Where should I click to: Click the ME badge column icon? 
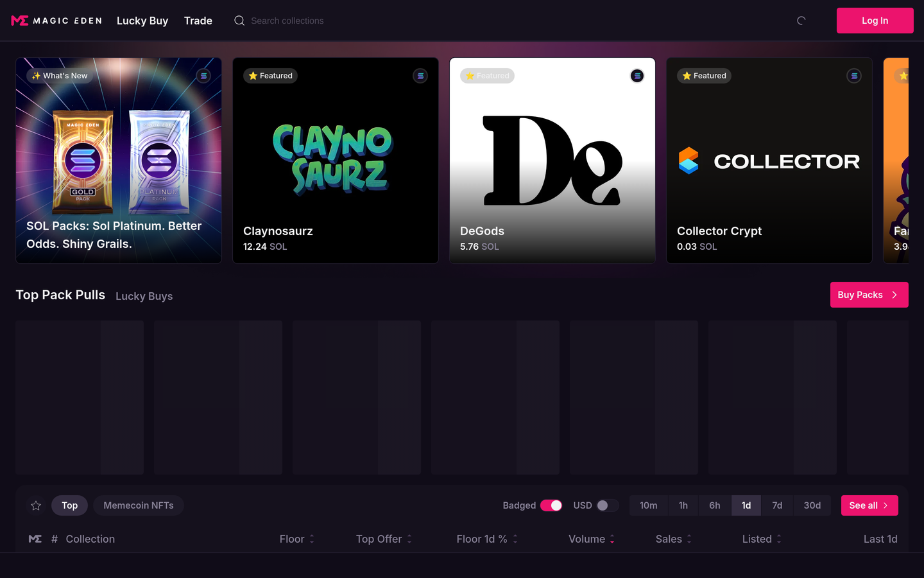coord(35,539)
